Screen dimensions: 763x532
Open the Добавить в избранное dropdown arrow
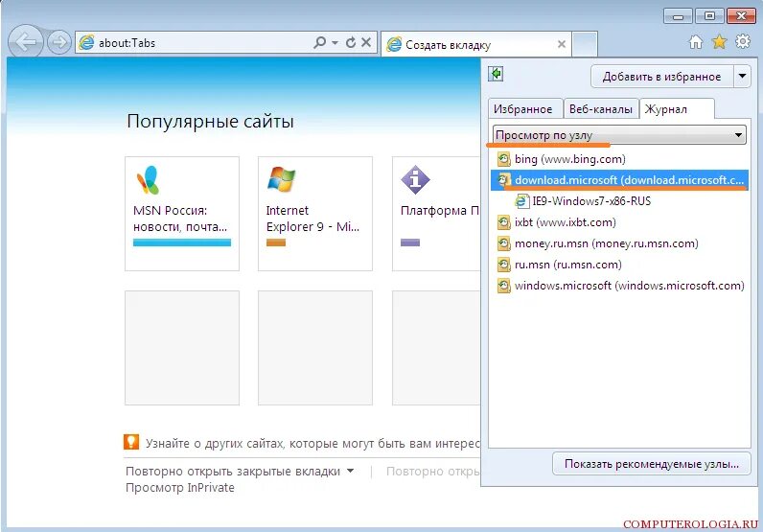(742, 77)
